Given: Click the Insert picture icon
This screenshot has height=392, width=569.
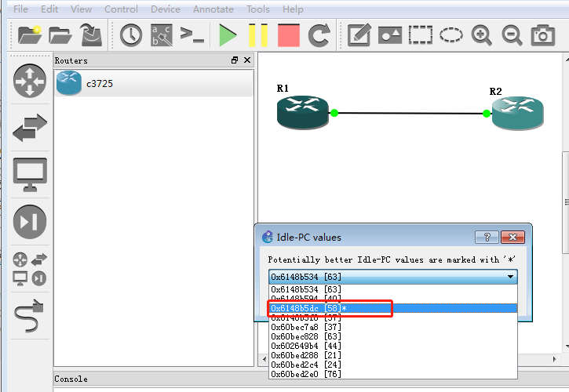Looking at the screenshot, I should point(390,35).
